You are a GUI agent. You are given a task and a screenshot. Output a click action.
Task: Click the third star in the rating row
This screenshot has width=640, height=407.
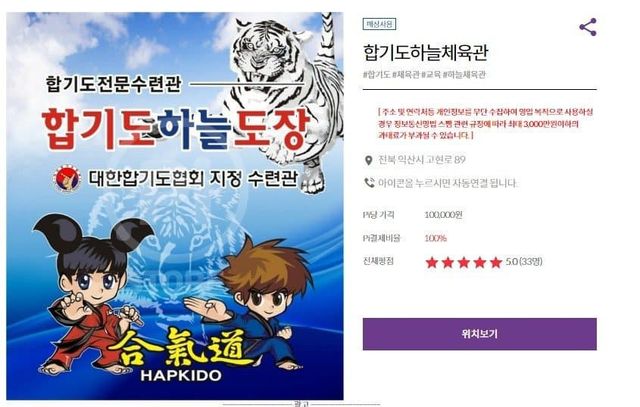point(464,262)
